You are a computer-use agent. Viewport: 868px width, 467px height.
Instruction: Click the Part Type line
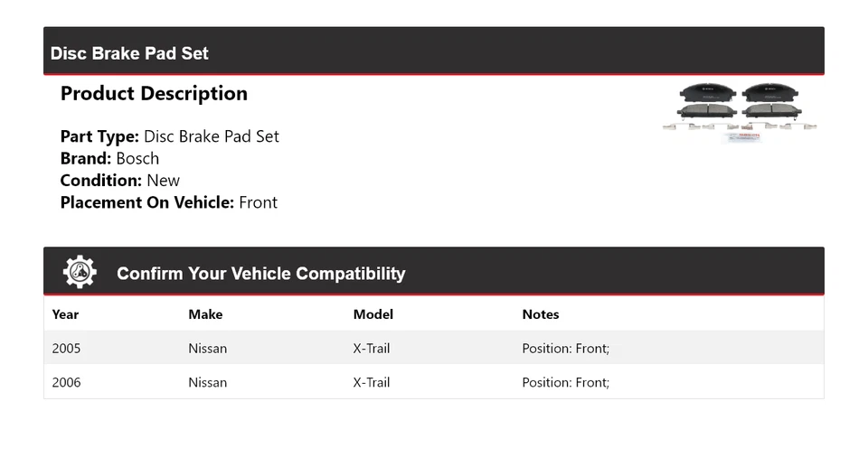pos(169,136)
